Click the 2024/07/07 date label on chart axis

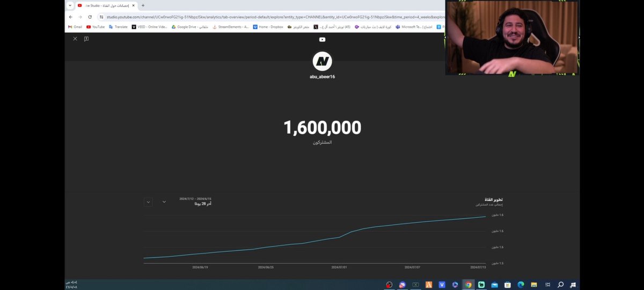(413, 267)
